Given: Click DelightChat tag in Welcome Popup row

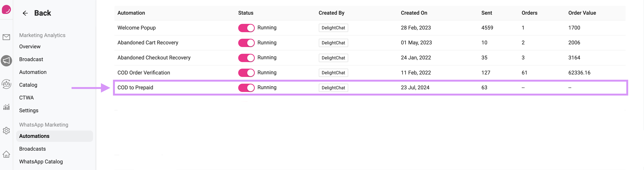Looking at the screenshot, I should coord(333,28).
